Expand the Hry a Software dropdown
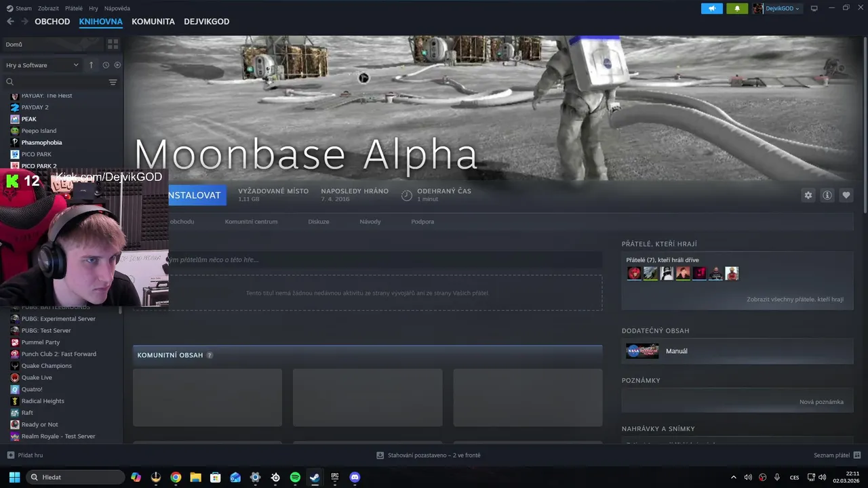Image resolution: width=868 pixels, height=488 pixels. pos(42,65)
